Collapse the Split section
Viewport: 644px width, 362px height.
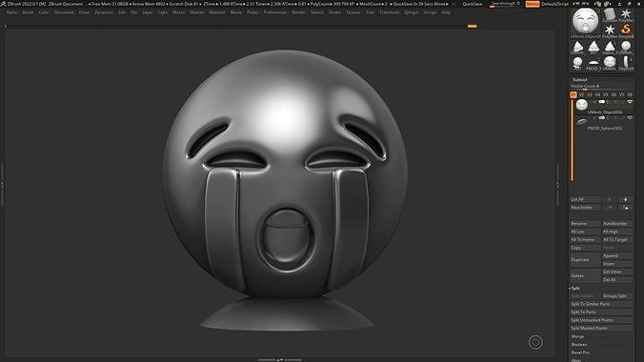575,288
